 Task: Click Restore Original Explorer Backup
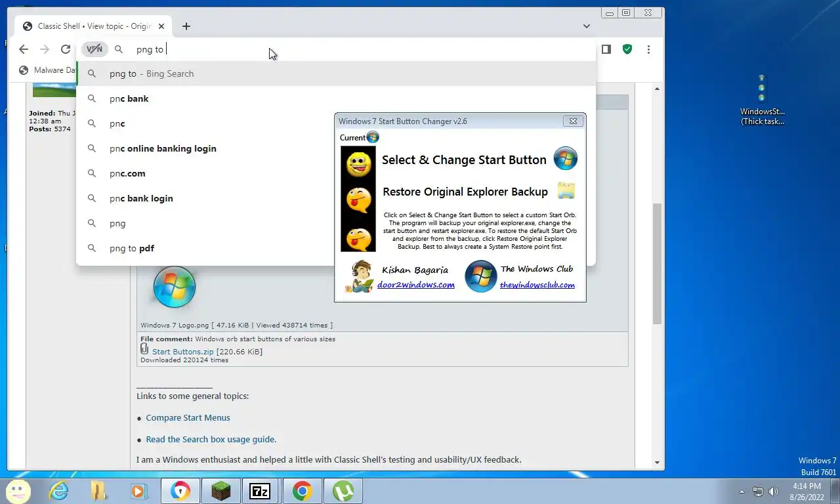[465, 192]
